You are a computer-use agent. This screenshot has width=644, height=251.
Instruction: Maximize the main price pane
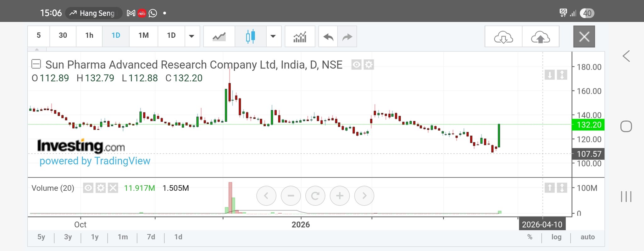click(562, 75)
